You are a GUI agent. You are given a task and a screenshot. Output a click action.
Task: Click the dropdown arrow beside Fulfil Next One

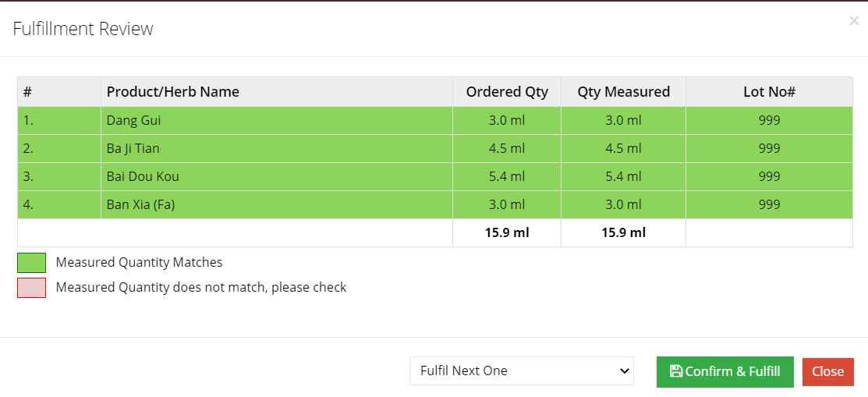pyautogui.click(x=624, y=371)
